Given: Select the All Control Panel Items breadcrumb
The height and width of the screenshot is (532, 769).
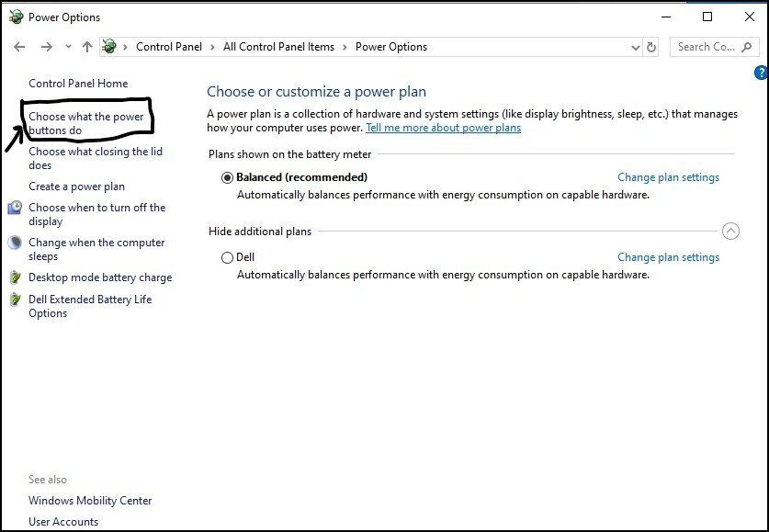Looking at the screenshot, I should point(278,47).
